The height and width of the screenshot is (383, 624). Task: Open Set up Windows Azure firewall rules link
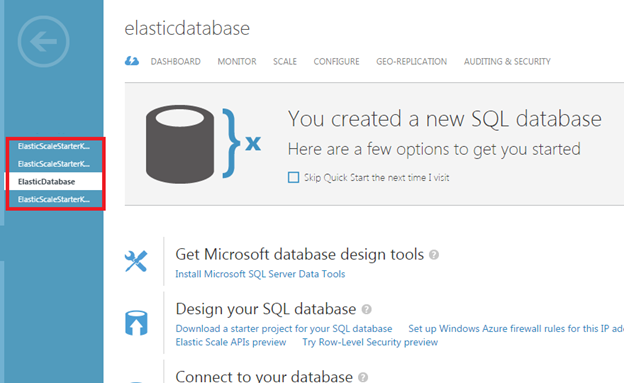click(x=516, y=328)
